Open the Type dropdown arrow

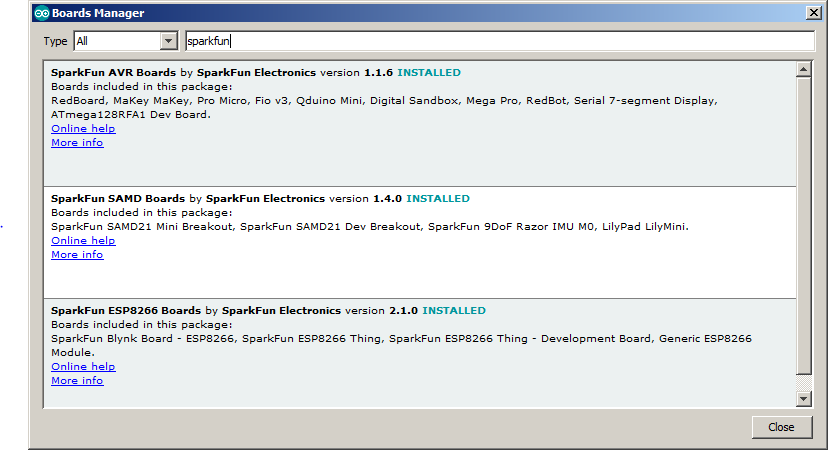pos(168,41)
